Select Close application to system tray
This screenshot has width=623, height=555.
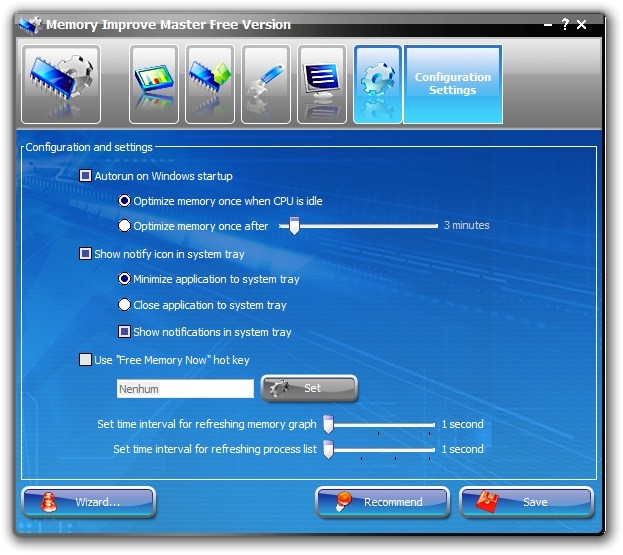tap(124, 305)
